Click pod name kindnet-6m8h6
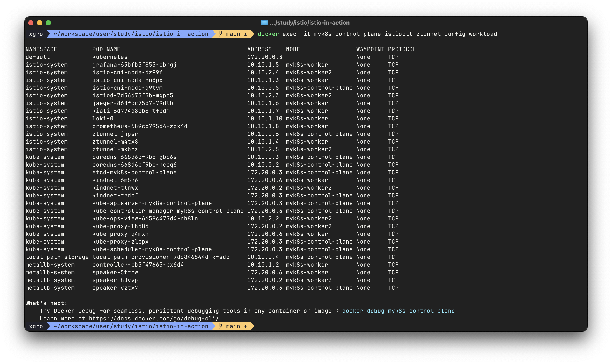 point(115,180)
